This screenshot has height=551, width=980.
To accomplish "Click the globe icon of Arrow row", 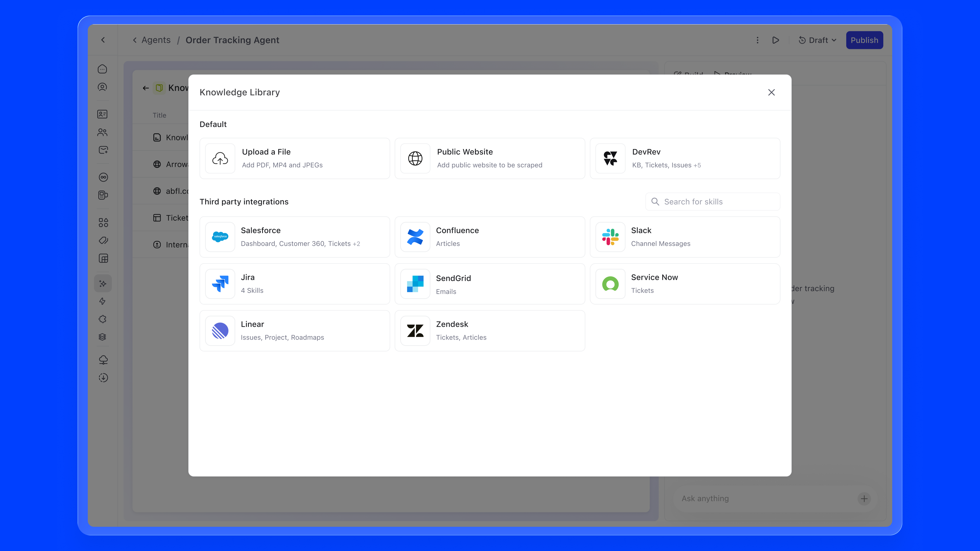I will coord(157,164).
